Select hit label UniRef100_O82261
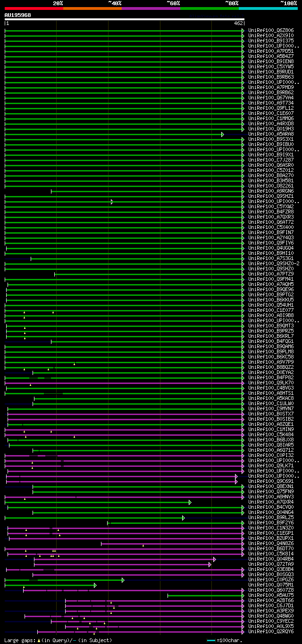The width and height of the screenshot is (302, 644). 271,186
